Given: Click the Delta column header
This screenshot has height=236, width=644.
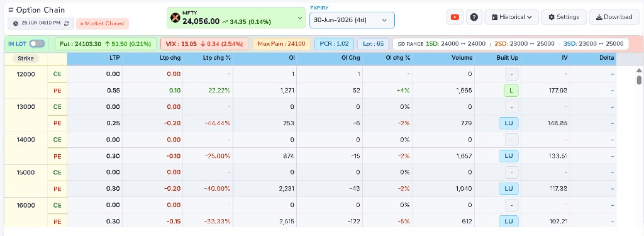Looking at the screenshot, I should click(606, 59).
